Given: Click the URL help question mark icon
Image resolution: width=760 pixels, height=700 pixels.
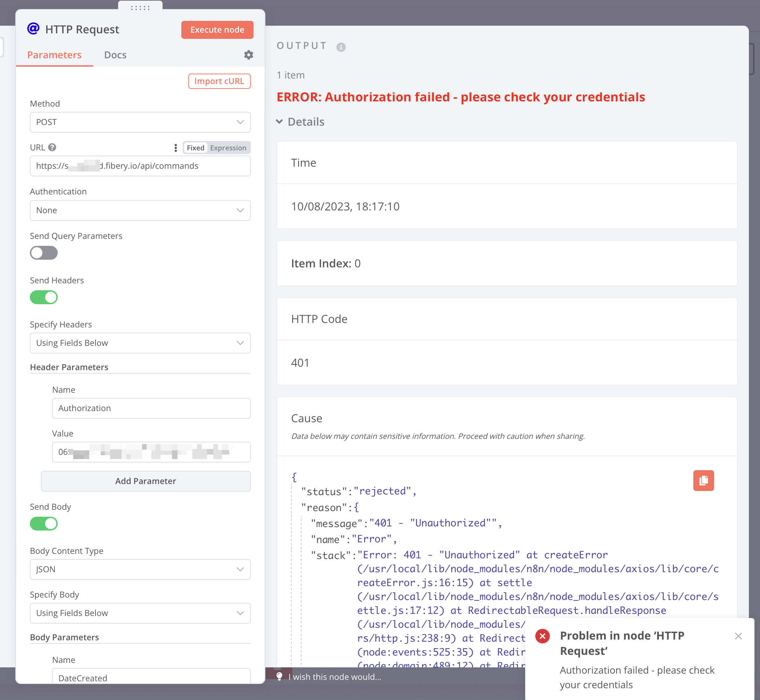Looking at the screenshot, I should [52, 147].
